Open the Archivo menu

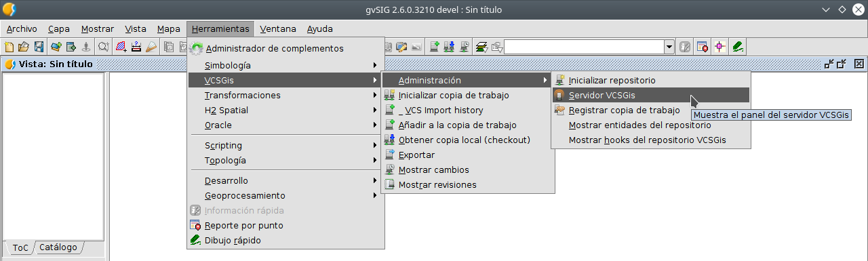[22, 29]
